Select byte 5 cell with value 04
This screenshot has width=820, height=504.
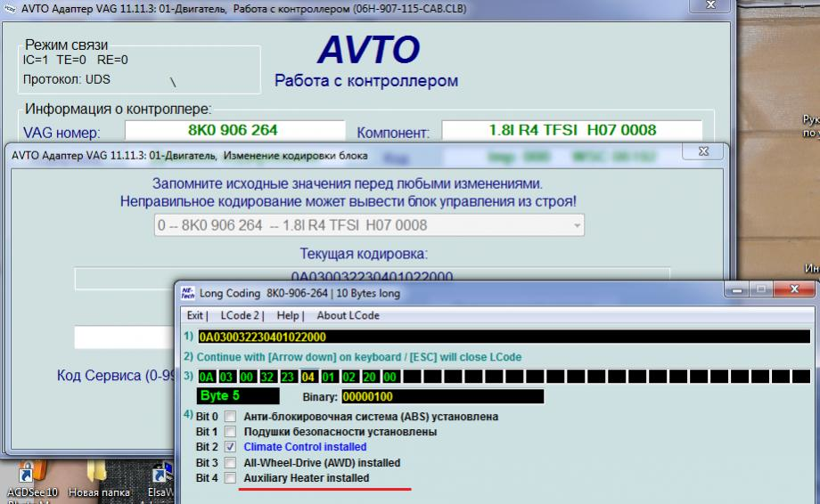(x=308, y=377)
